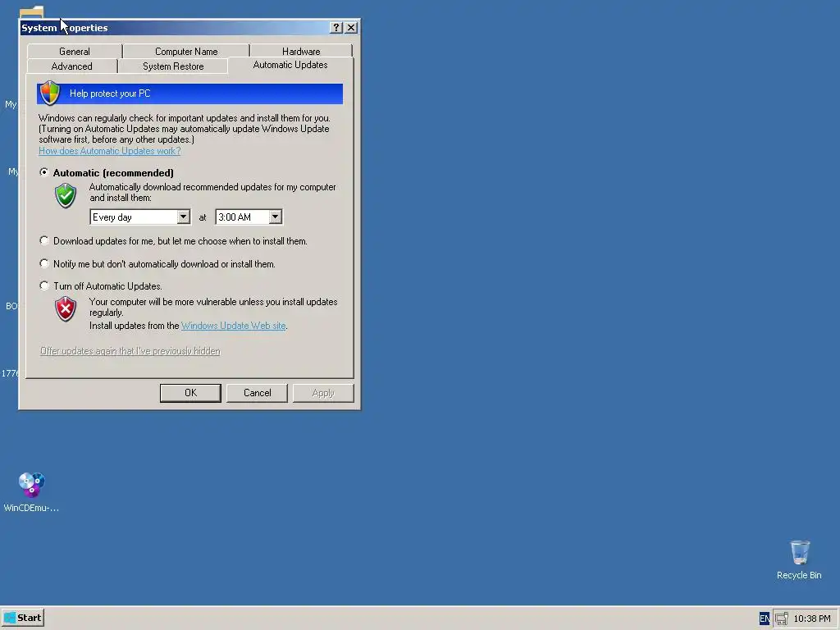The width and height of the screenshot is (840, 630).
Task: Open the Hardware tab
Action: click(x=301, y=52)
